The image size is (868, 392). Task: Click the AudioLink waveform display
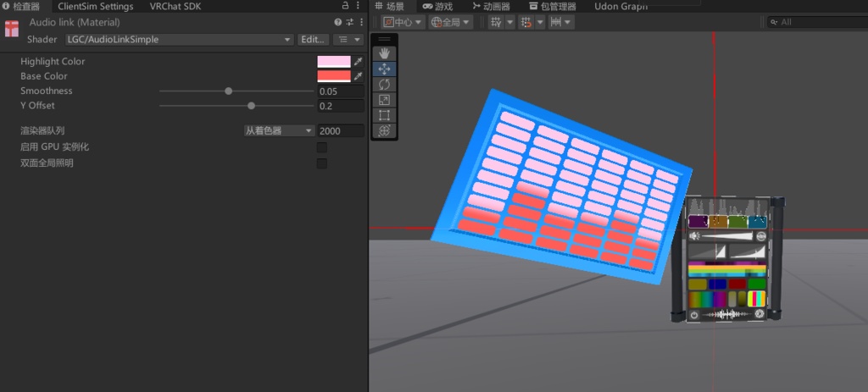[726, 315]
